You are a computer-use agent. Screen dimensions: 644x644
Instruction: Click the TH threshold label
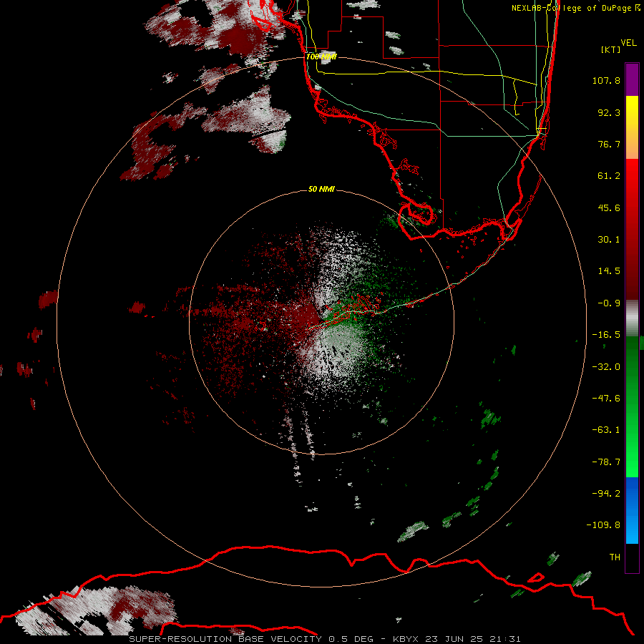click(615, 557)
